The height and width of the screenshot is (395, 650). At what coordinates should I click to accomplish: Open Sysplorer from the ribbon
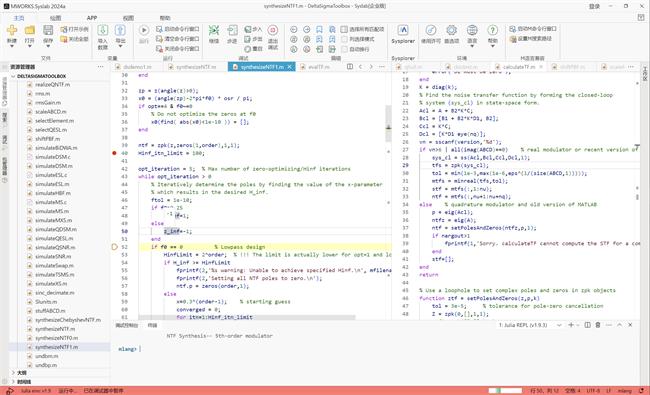pos(403,34)
